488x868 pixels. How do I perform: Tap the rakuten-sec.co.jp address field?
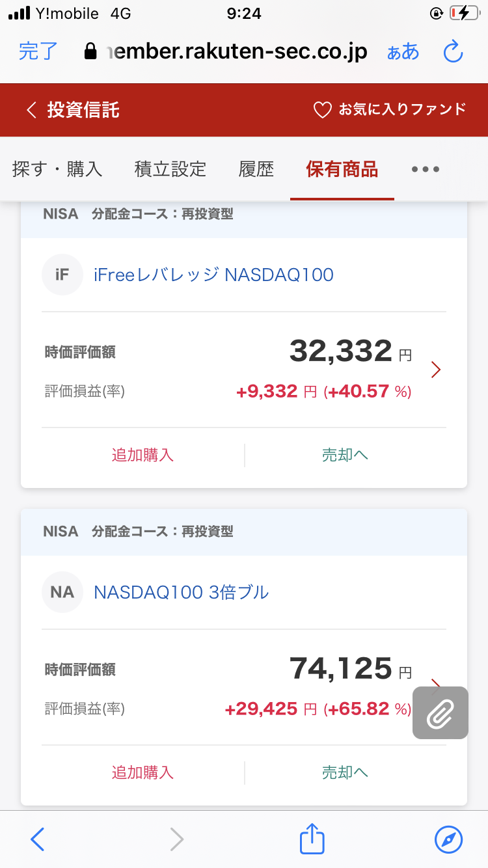point(234,51)
